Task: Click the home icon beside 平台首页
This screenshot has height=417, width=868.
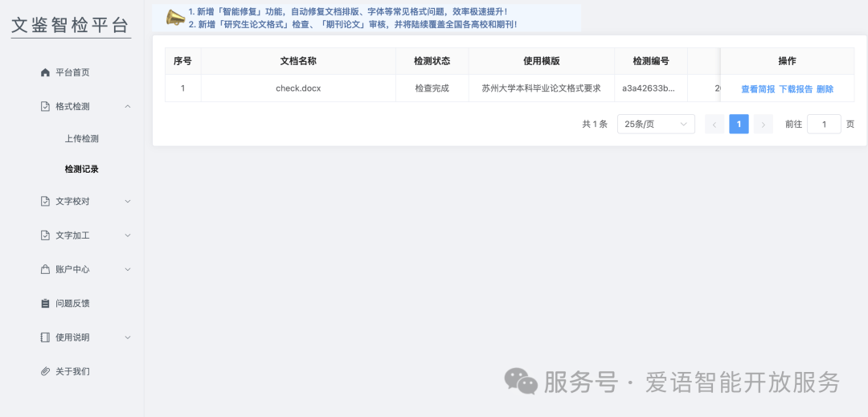Action: coord(45,72)
